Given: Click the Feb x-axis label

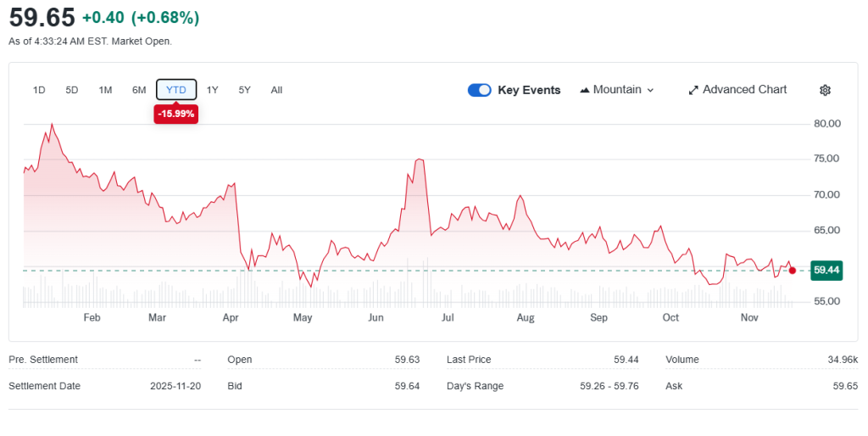Looking at the screenshot, I should click(92, 317).
